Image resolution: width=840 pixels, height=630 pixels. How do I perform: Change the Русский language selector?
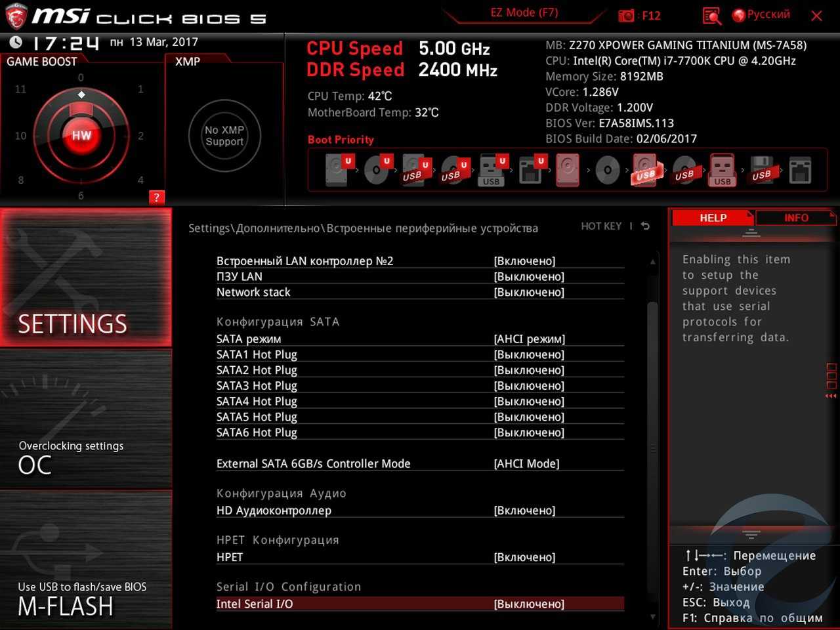(761, 14)
